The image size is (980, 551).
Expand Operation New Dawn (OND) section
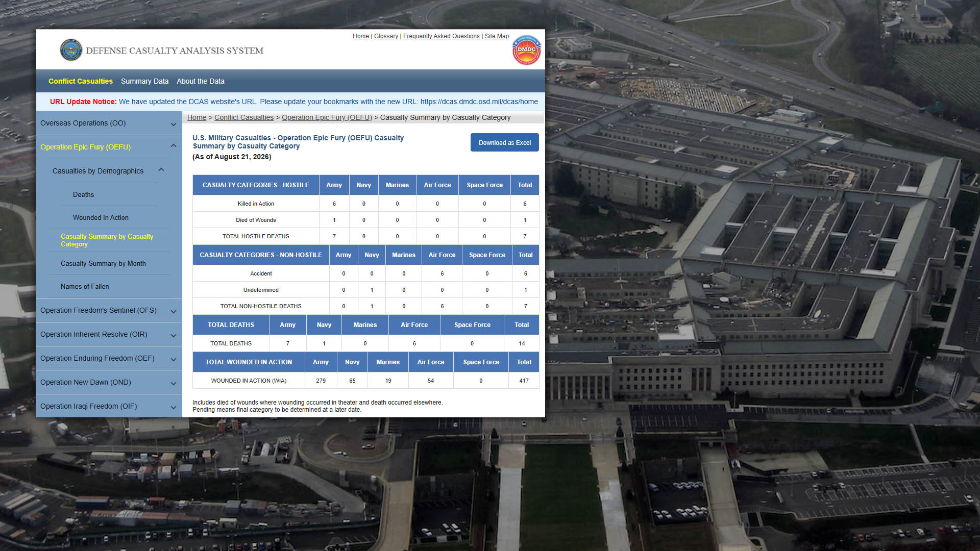click(109, 382)
